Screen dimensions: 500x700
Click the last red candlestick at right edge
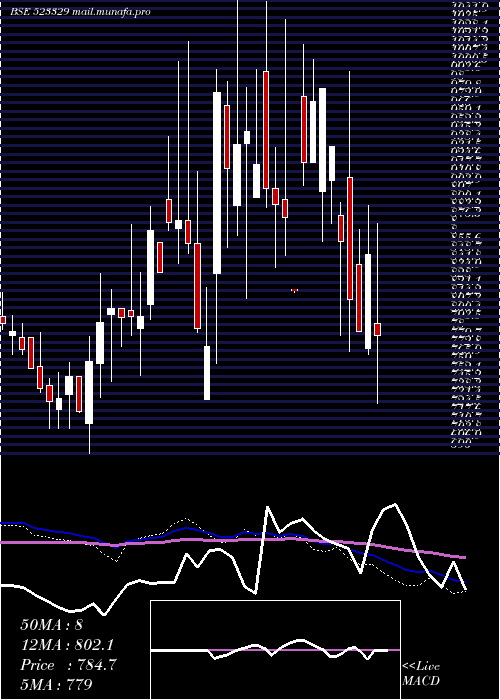coord(378,329)
